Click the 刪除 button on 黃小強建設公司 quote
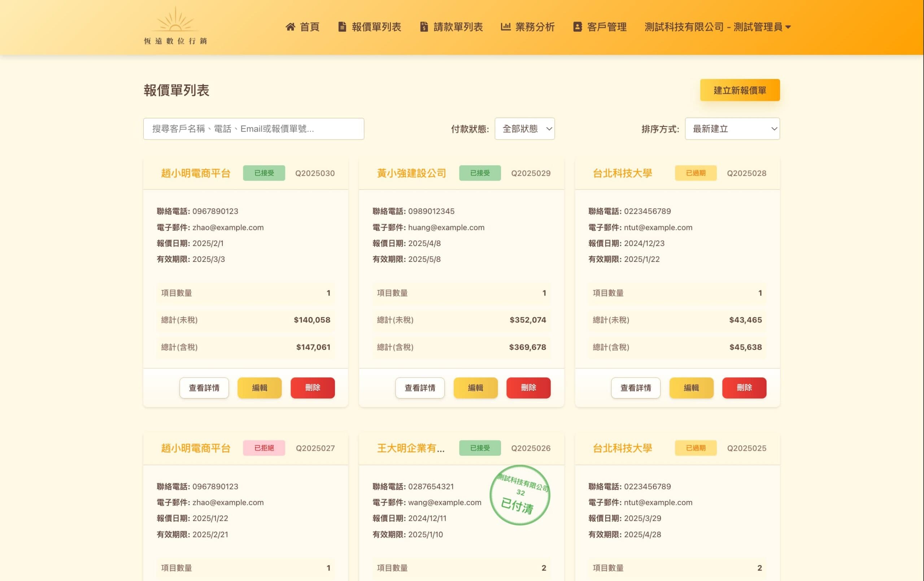The image size is (924, 581). [x=528, y=388]
